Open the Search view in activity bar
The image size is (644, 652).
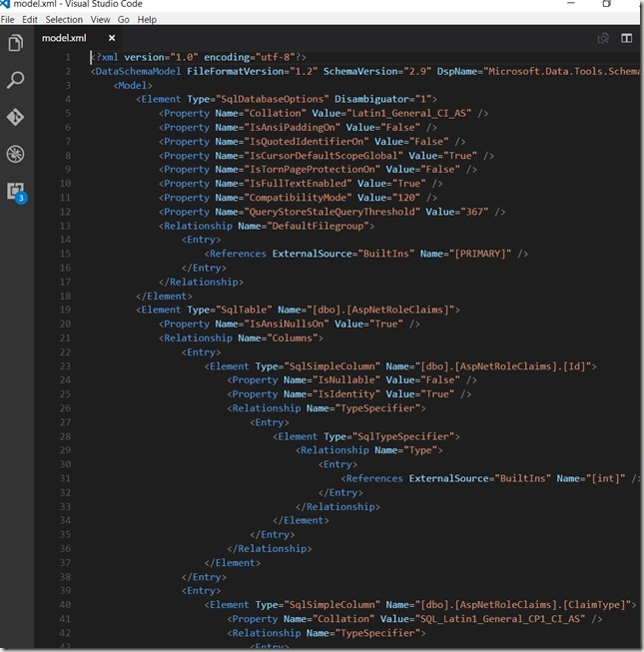point(15,80)
